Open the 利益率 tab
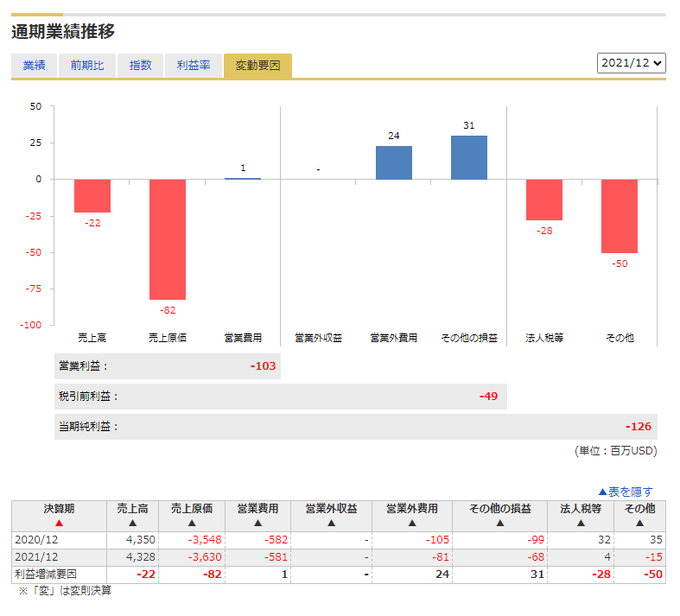This screenshot has height=616, width=680. 194,66
